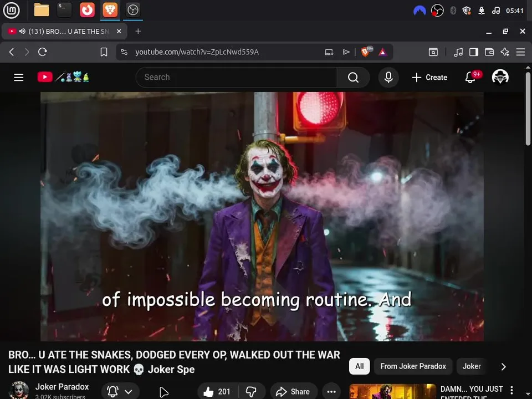Viewport: 532px width, 399px height.
Task: Go back to the previous page
Action: (x=12, y=52)
